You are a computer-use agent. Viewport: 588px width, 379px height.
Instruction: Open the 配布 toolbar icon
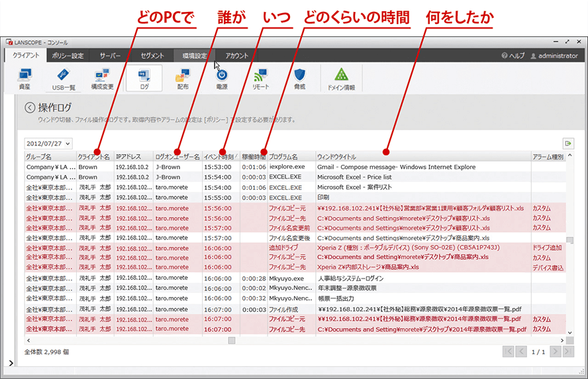(x=183, y=79)
